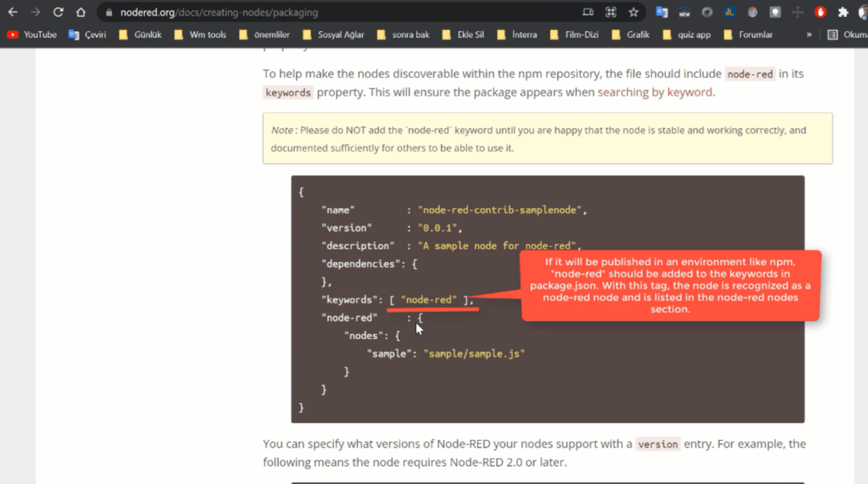Click "node-red-contrib-samplenode" in the code
This screenshot has height=484, width=868.
[x=500, y=210]
